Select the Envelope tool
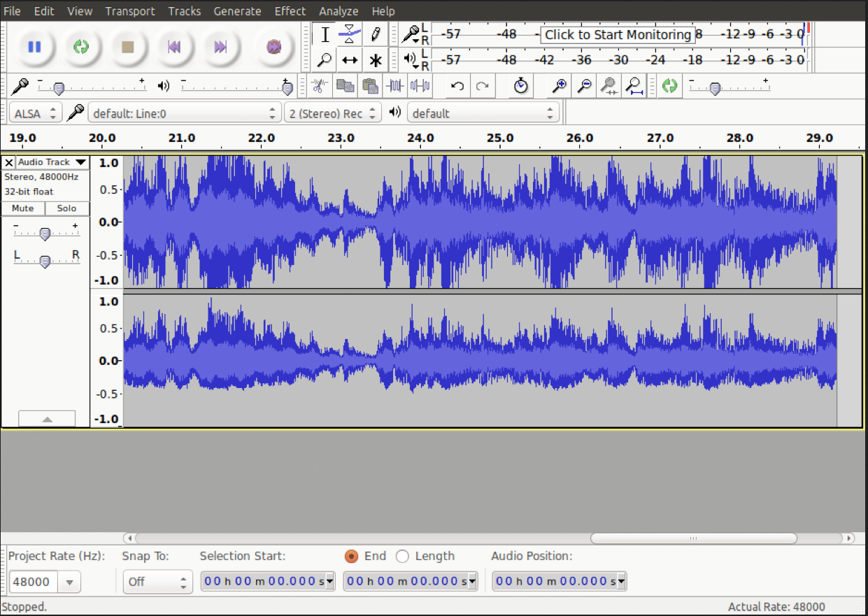This screenshot has height=616, width=868. coord(349,34)
